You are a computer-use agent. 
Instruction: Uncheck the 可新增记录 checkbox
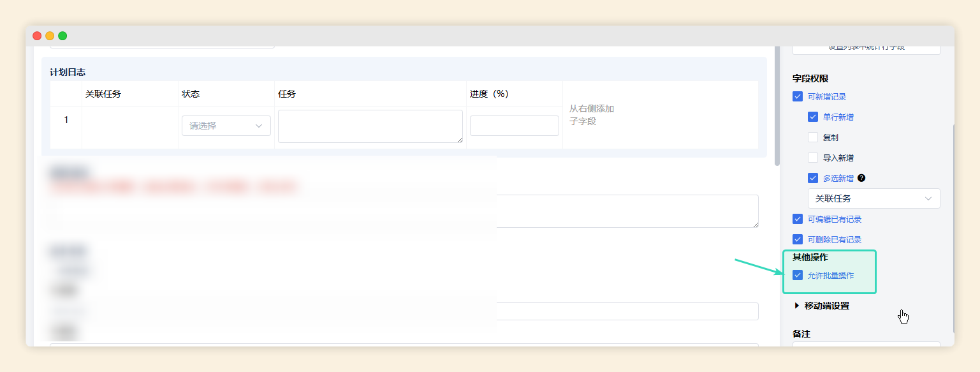click(x=797, y=97)
